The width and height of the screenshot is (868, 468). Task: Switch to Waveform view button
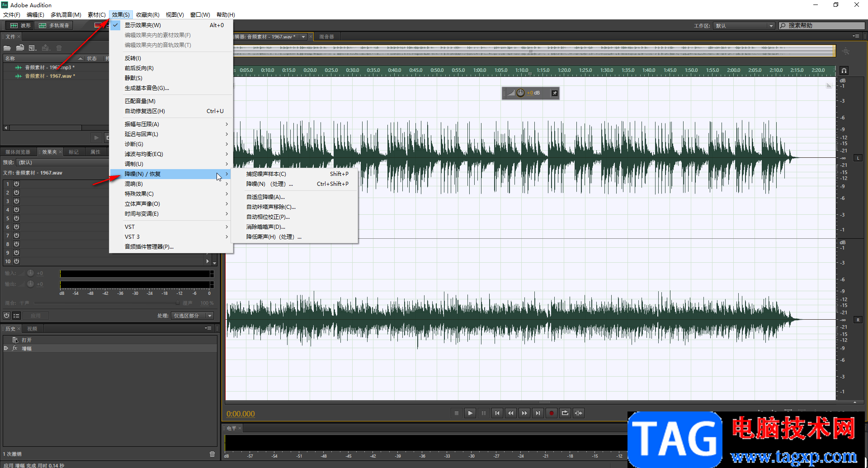coord(21,25)
